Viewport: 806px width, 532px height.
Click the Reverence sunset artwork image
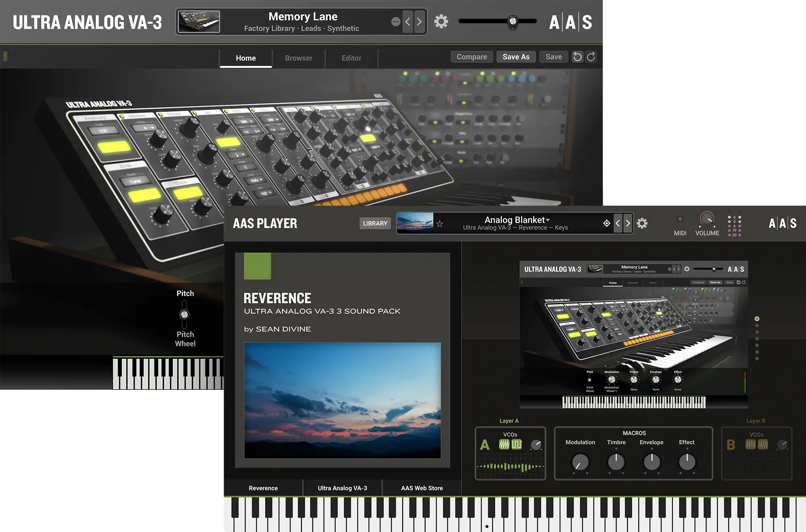[343, 400]
